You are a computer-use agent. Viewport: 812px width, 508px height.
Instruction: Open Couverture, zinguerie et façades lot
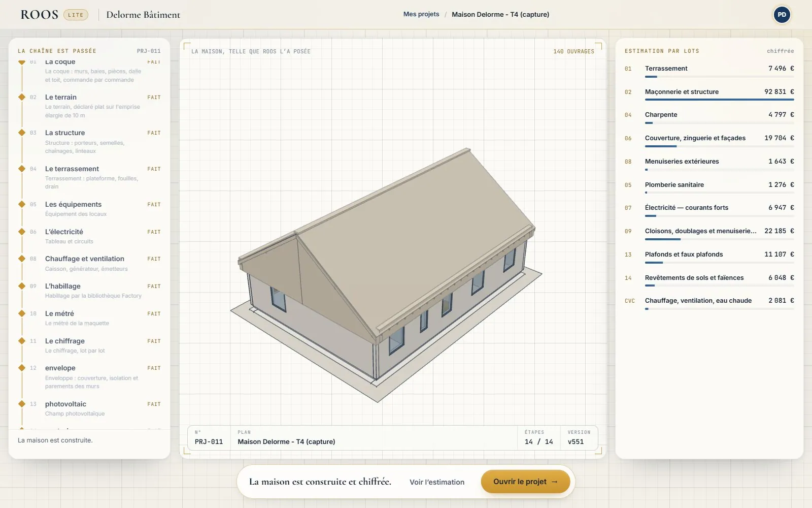point(709,141)
